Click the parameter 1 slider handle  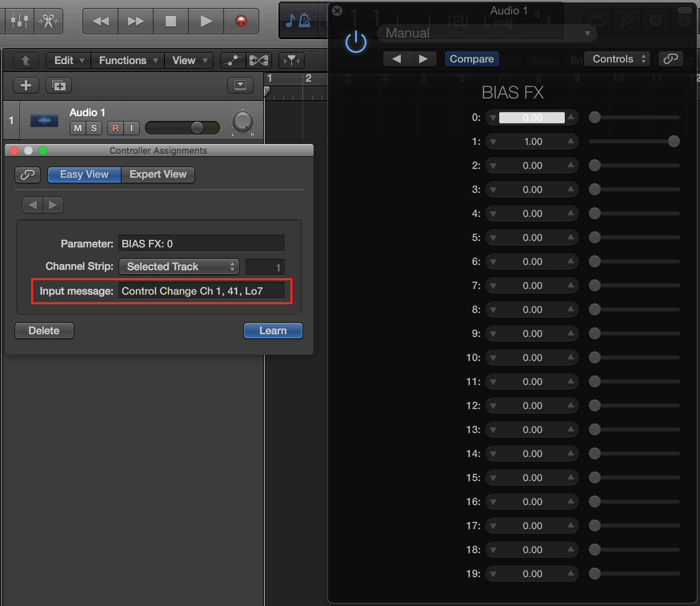(674, 141)
